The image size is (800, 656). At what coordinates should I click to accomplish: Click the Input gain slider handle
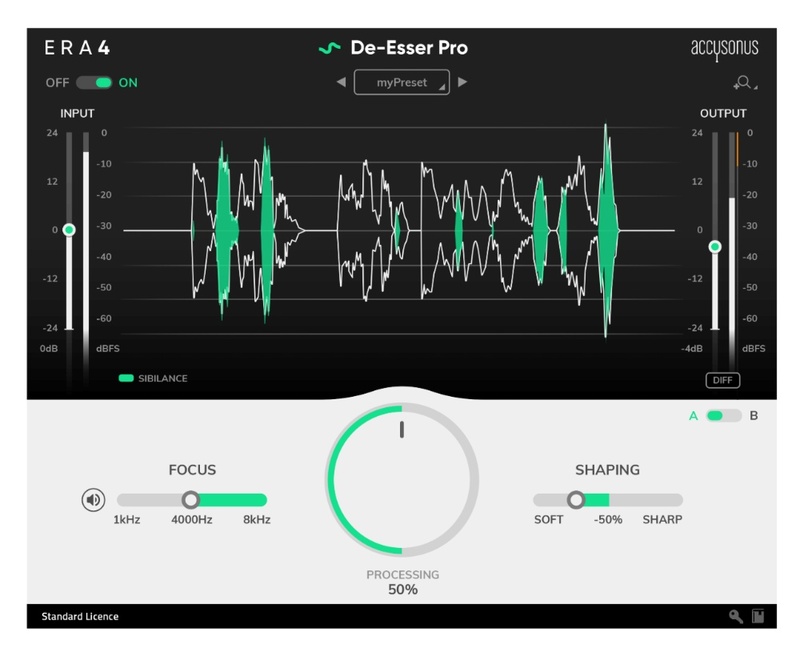69,230
